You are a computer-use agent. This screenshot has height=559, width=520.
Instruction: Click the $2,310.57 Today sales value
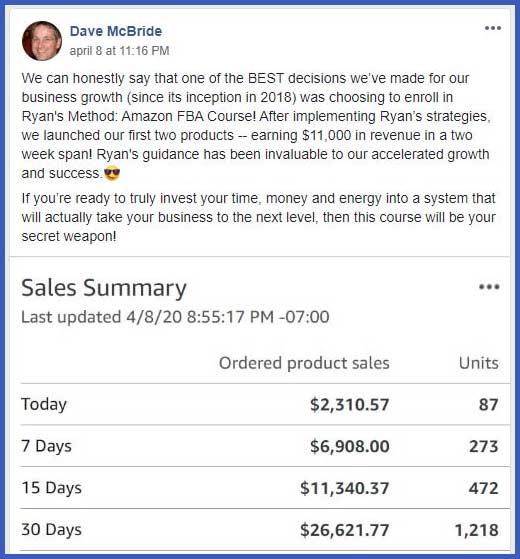coord(349,405)
